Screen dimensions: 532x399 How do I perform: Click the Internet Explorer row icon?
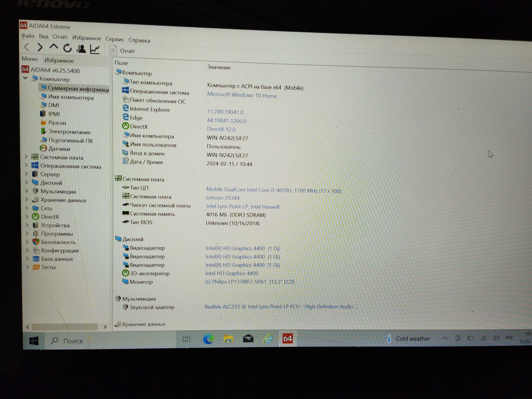[126, 108]
